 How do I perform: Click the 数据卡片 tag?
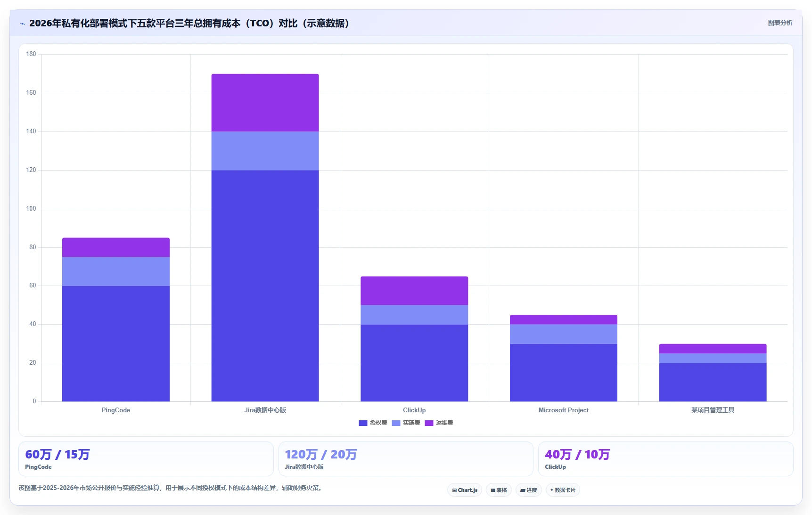tap(563, 490)
